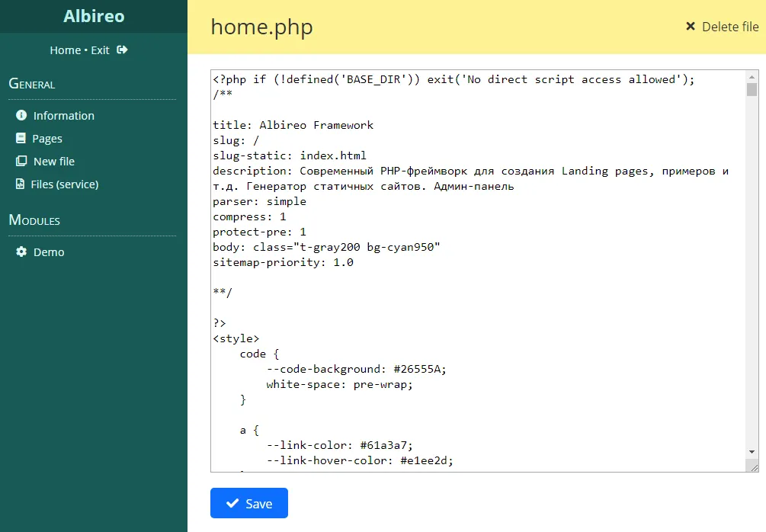Open the Information menu item
Viewport: 766px width, 532px height.
64,116
